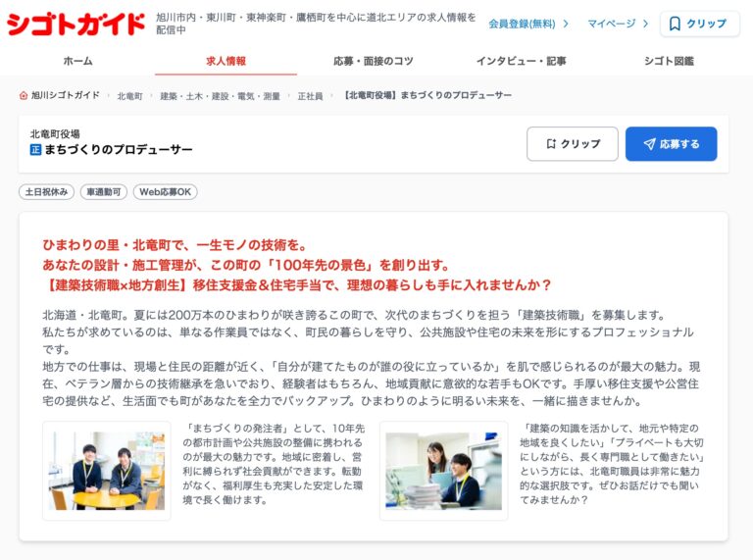Open 建築・土木・建設・電気・測量 breadcrumb

pyautogui.click(x=220, y=96)
